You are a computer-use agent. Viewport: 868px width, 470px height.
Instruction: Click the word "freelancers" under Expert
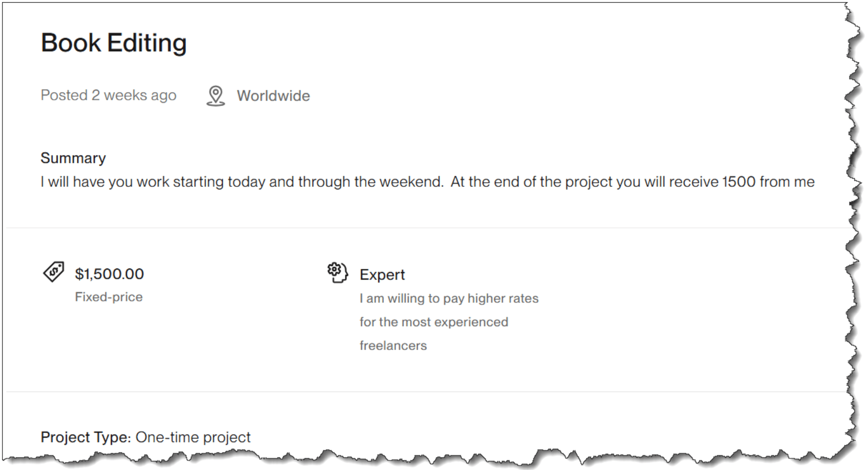(393, 345)
